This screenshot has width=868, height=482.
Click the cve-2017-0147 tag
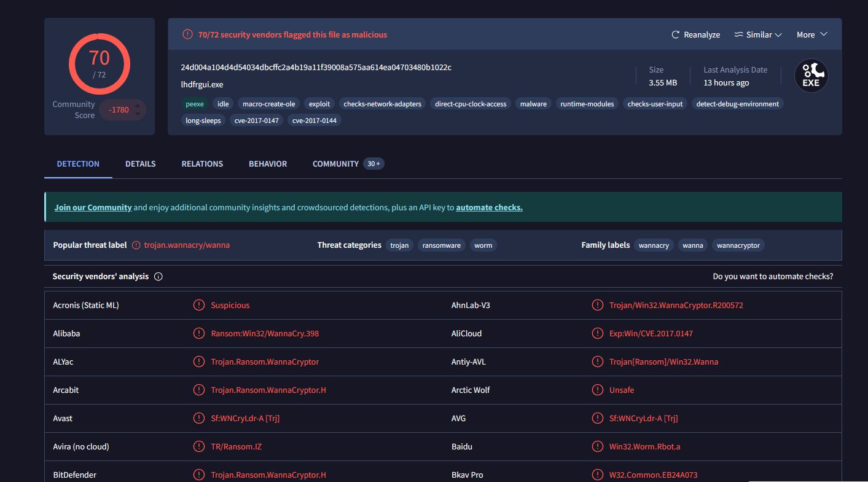(256, 120)
